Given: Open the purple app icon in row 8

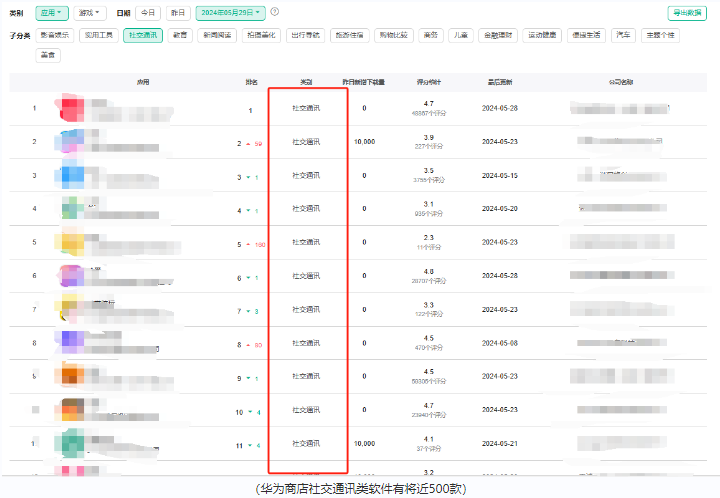Looking at the screenshot, I should pos(73,344).
